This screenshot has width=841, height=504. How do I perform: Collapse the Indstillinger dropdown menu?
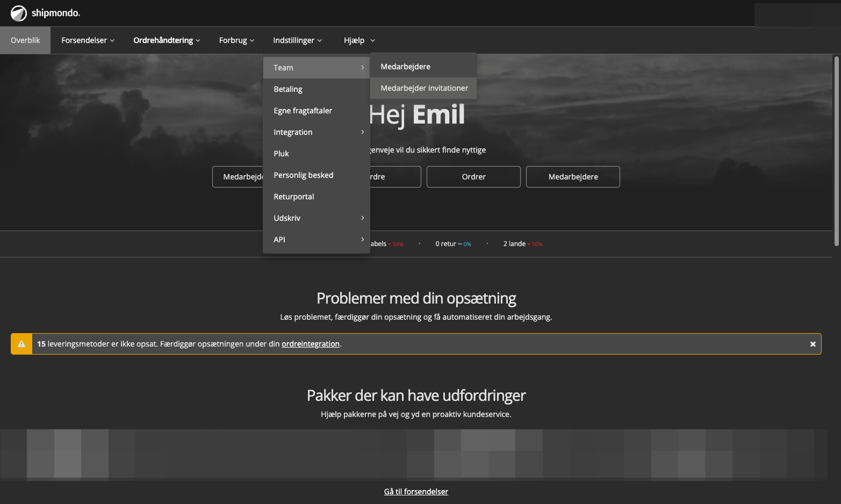pos(297,40)
